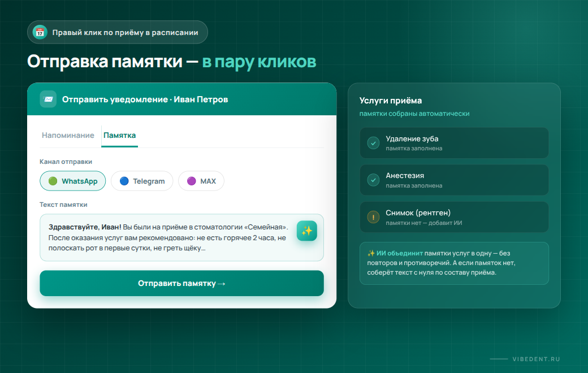Click the "Услуги приёма" heading

click(390, 101)
